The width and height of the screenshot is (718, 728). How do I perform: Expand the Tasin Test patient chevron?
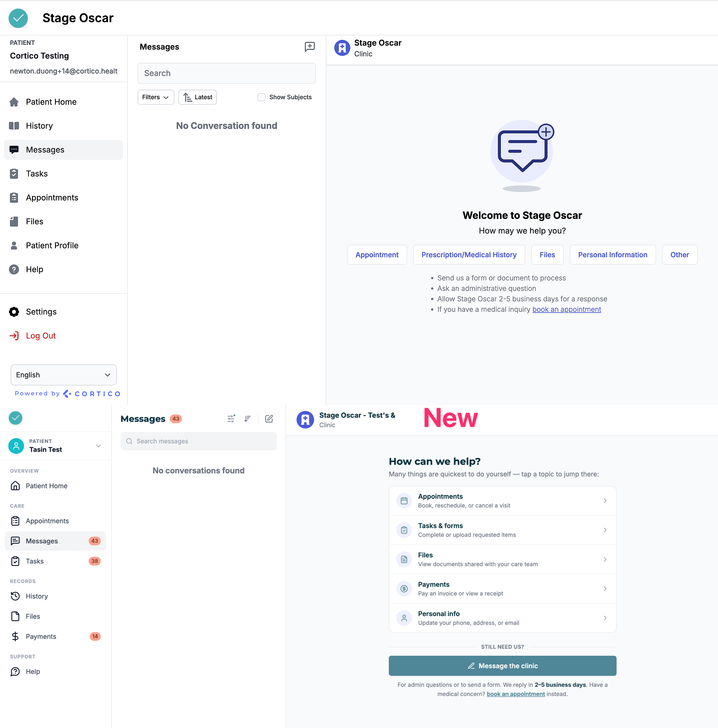pyautogui.click(x=98, y=446)
